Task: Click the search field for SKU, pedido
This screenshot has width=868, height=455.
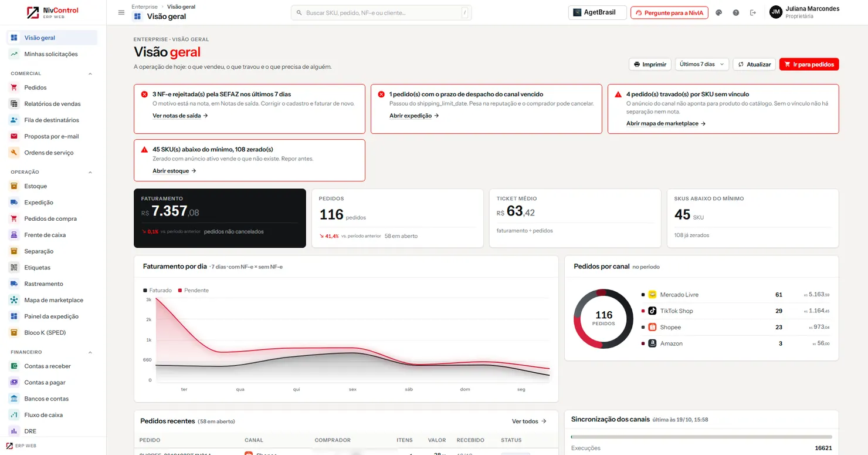Action: pyautogui.click(x=381, y=12)
